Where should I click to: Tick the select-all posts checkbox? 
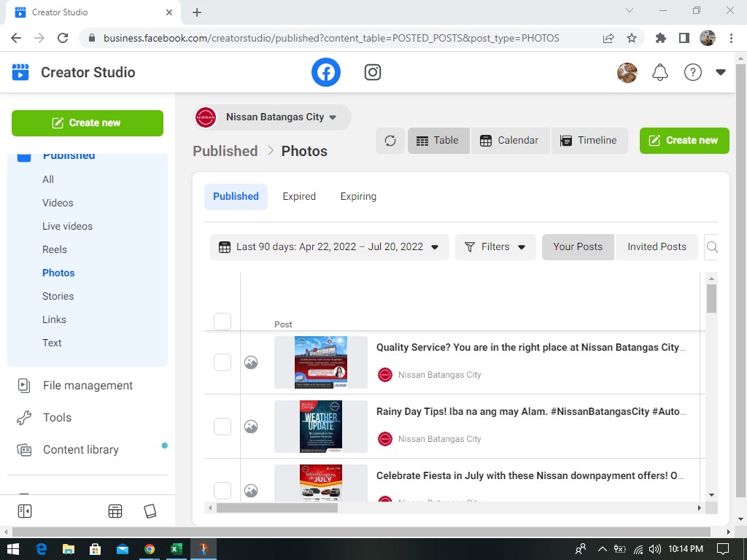[x=222, y=322]
